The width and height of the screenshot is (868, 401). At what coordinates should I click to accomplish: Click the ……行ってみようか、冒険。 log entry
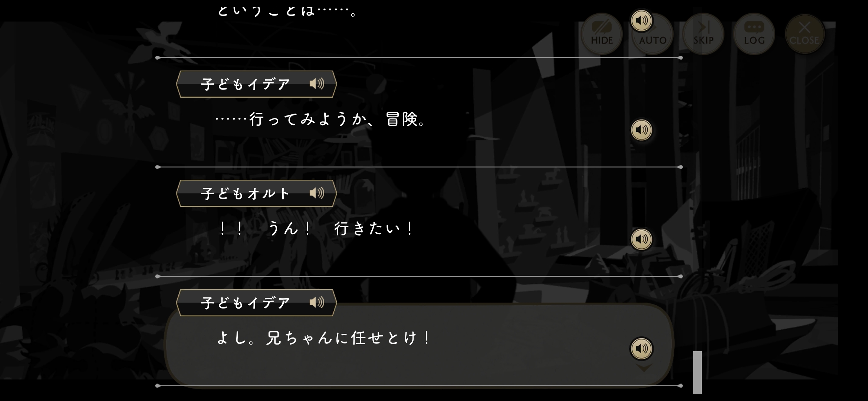click(419, 113)
